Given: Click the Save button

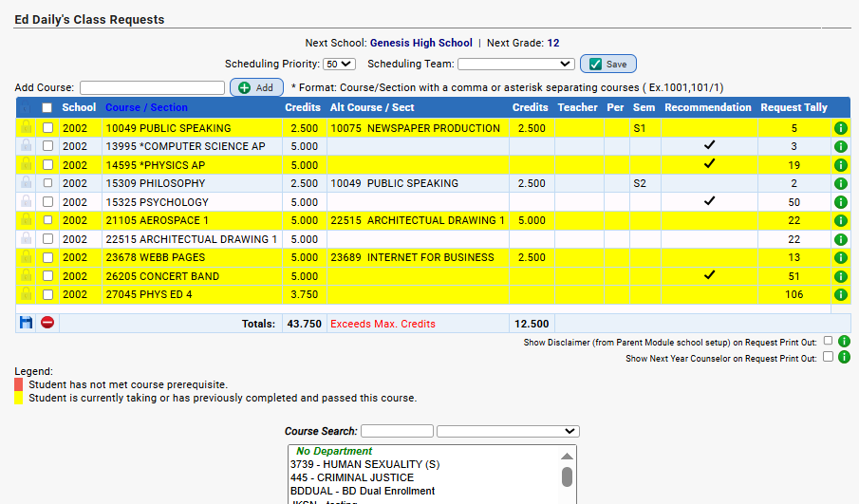Looking at the screenshot, I should pyautogui.click(x=608, y=65).
